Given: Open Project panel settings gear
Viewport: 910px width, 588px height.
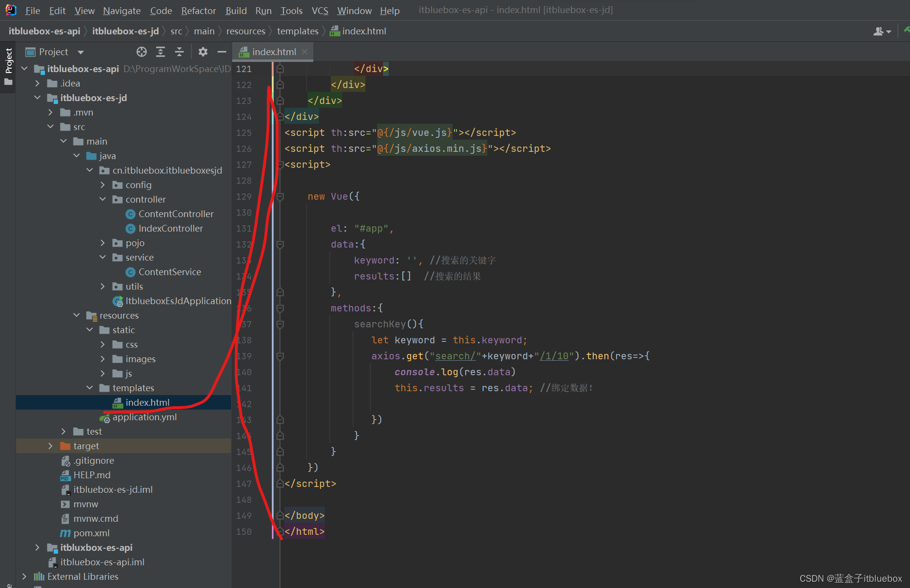Looking at the screenshot, I should pyautogui.click(x=203, y=52).
